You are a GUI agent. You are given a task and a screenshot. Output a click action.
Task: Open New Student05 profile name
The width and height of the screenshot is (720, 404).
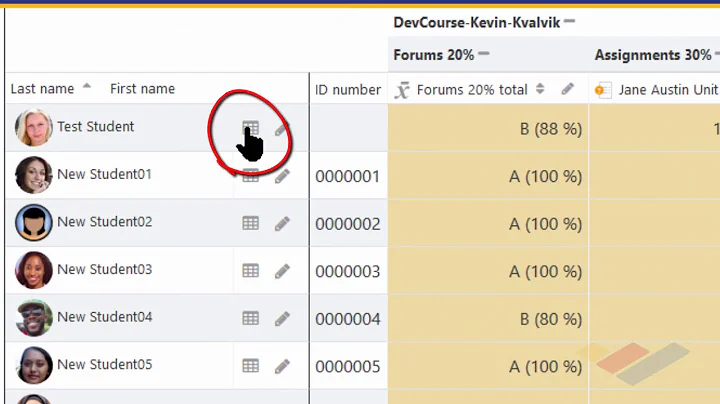pyautogui.click(x=104, y=364)
